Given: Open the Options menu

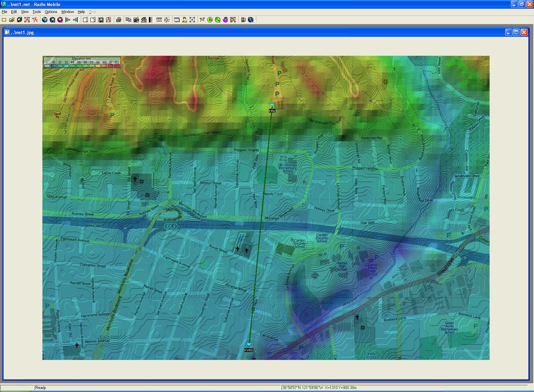Looking at the screenshot, I should point(51,12).
